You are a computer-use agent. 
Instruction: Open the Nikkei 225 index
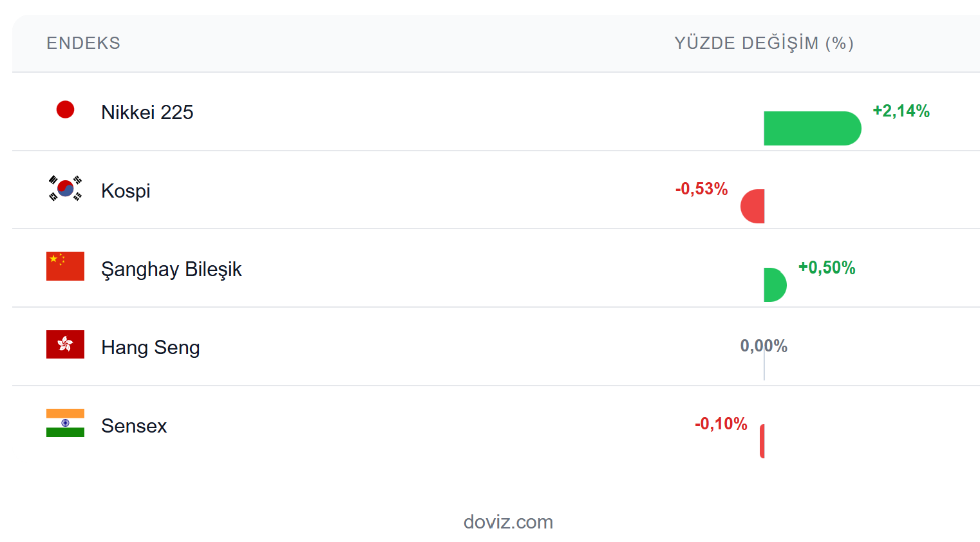coord(147,113)
